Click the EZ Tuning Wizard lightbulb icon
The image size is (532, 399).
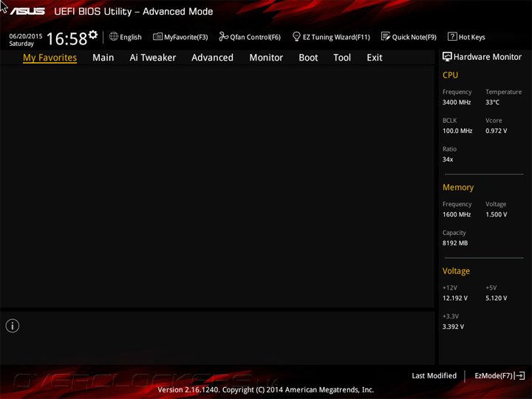click(296, 36)
